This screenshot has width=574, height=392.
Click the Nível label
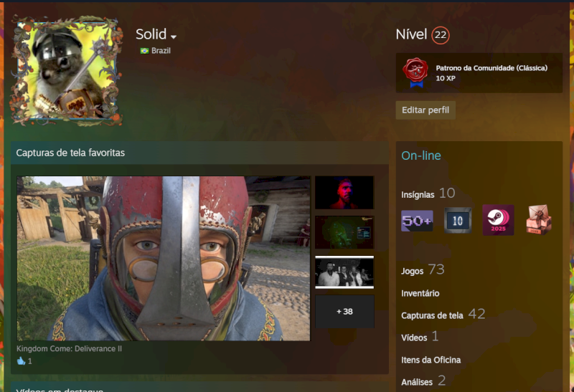tap(411, 34)
